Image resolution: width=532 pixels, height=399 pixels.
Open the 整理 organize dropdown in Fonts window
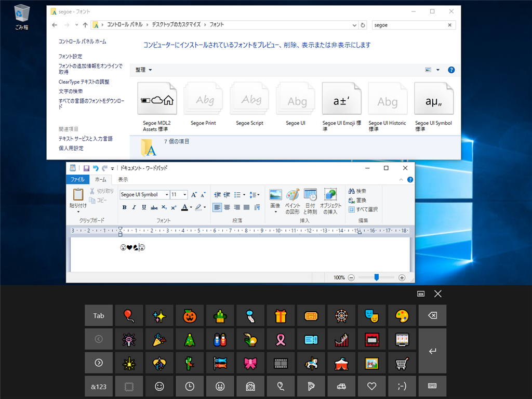(x=143, y=70)
